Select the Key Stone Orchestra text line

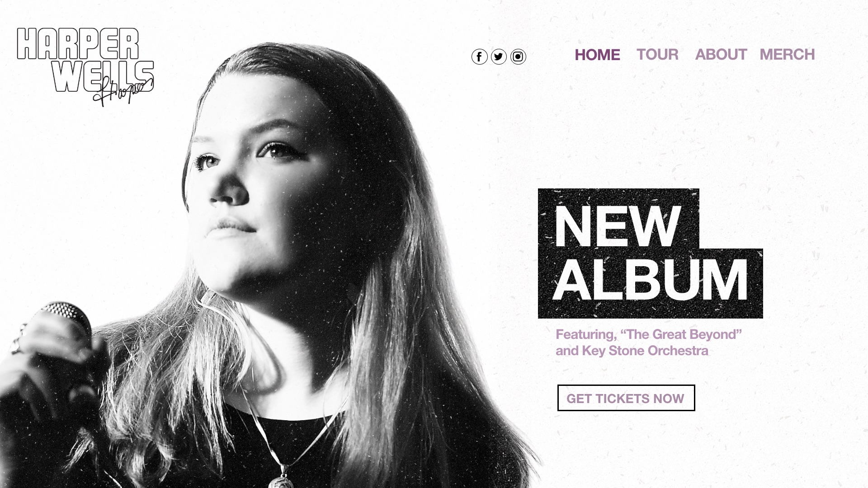click(x=632, y=351)
